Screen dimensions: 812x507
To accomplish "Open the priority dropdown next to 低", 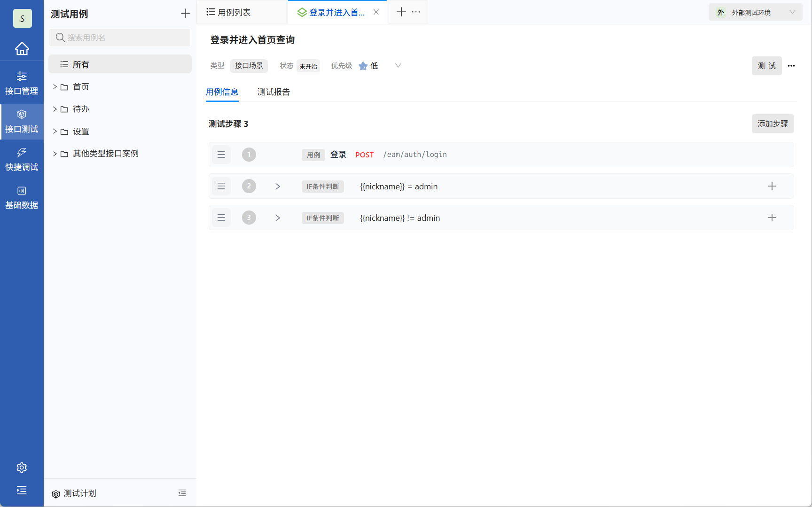I will [x=398, y=66].
